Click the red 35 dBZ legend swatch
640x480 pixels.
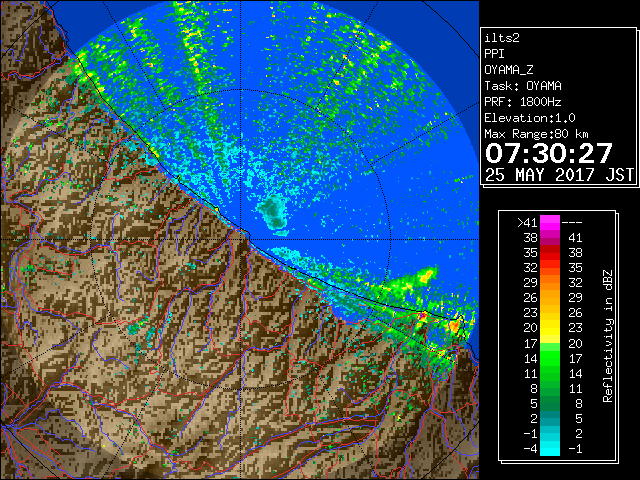pos(550,252)
